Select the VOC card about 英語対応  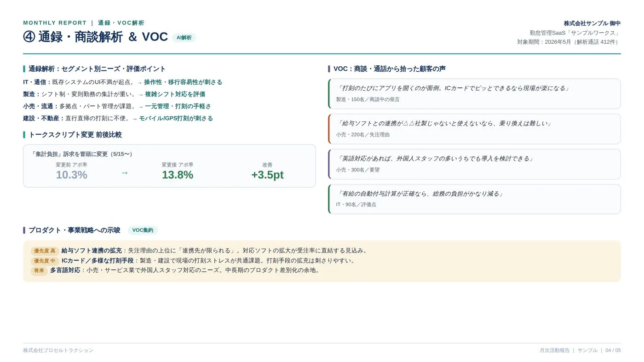474,164
